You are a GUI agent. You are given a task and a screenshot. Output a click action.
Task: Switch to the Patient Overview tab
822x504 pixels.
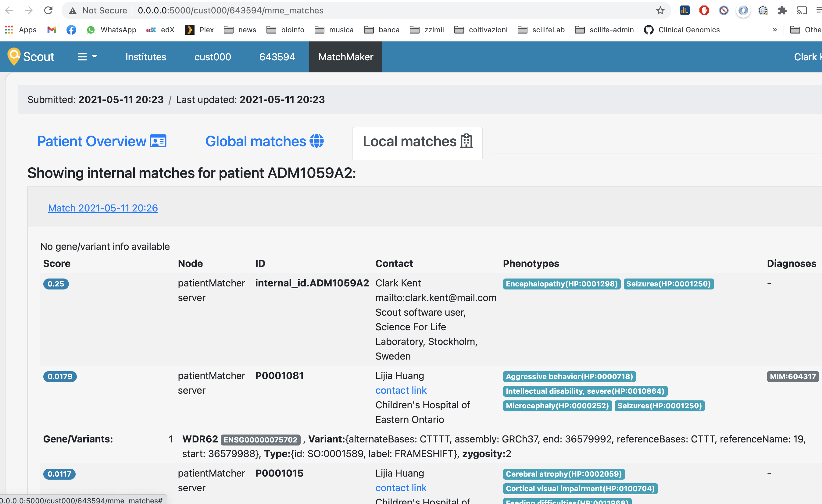(102, 141)
